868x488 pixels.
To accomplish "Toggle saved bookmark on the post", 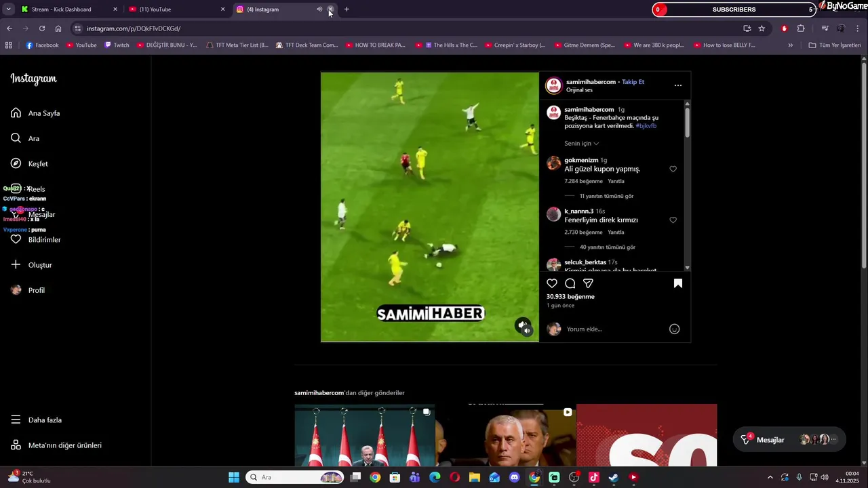I will (677, 283).
